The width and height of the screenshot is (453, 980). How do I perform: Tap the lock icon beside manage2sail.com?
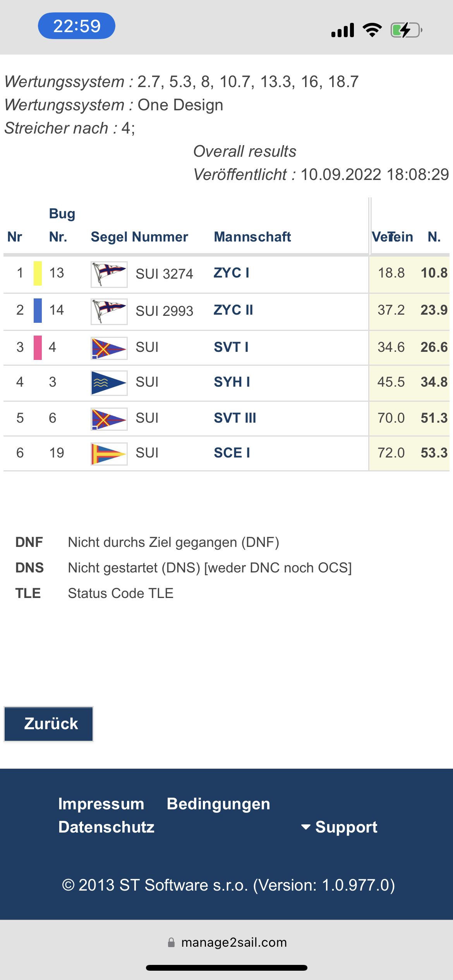pos(171,942)
